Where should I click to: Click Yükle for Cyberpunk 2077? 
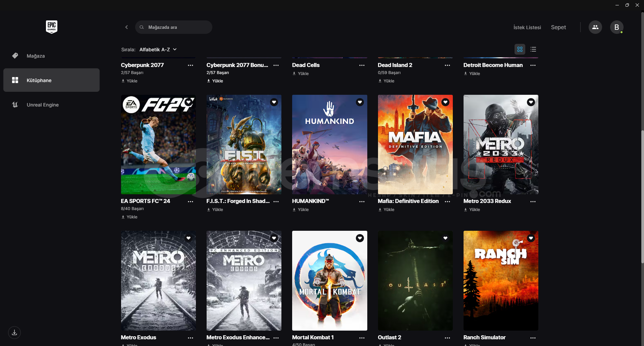129,81
